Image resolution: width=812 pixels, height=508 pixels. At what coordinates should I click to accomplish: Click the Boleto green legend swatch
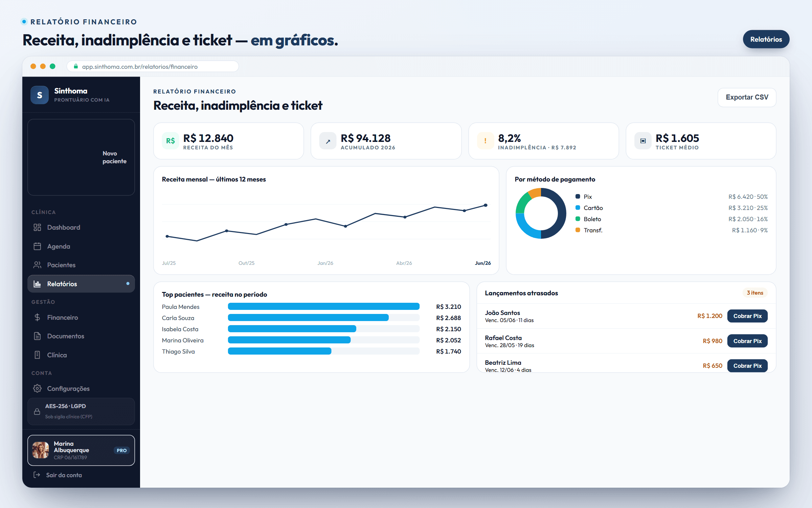pyautogui.click(x=578, y=219)
